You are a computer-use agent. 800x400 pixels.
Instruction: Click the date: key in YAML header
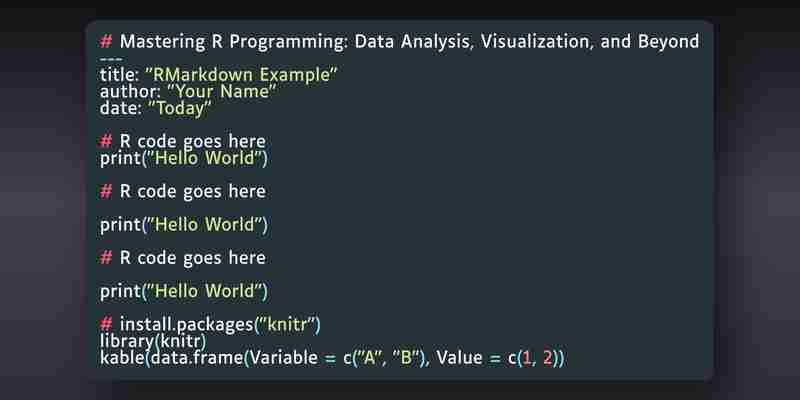tap(120, 108)
